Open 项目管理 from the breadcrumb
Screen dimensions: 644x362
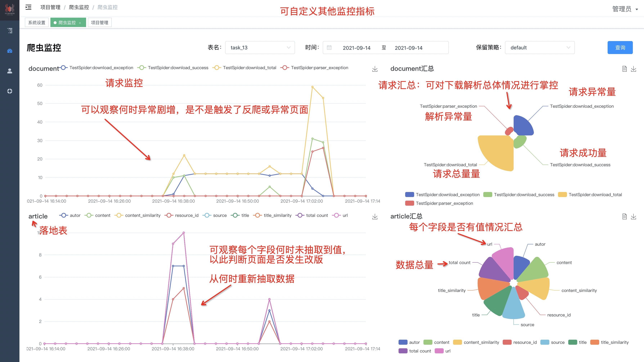pyautogui.click(x=50, y=7)
